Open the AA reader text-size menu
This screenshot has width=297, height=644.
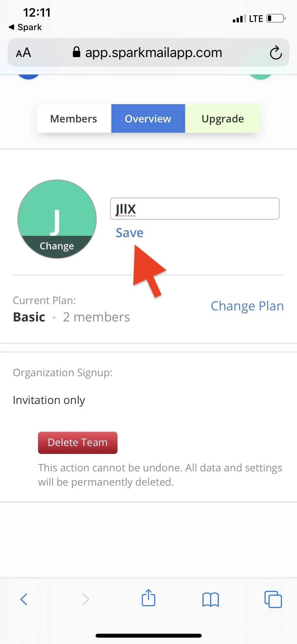pyautogui.click(x=23, y=53)
